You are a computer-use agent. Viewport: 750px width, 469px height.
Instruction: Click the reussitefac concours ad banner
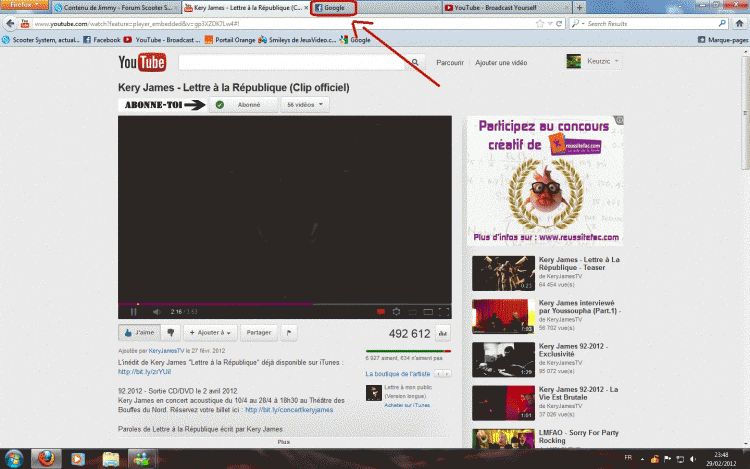[545, 181]
